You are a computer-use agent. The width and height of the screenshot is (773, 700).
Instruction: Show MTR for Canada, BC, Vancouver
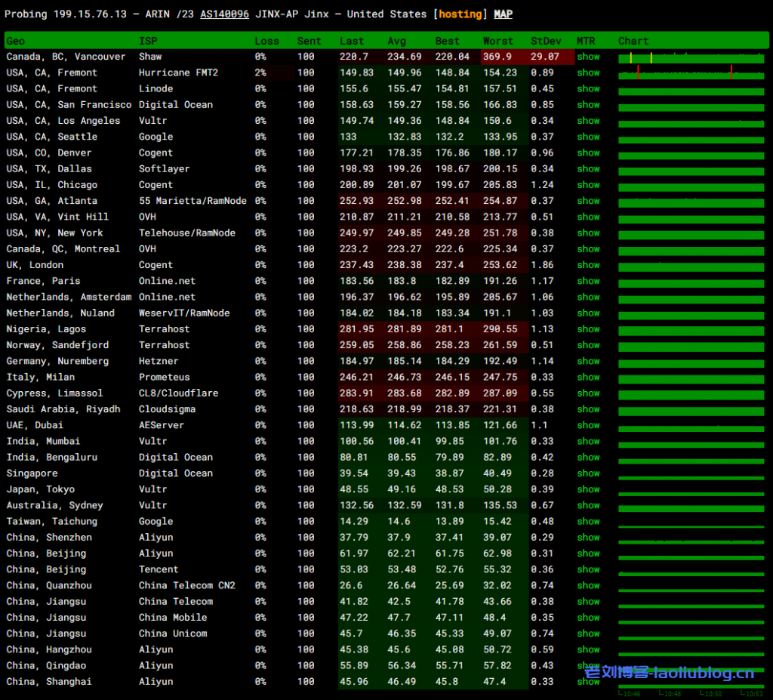coord(588,57)
